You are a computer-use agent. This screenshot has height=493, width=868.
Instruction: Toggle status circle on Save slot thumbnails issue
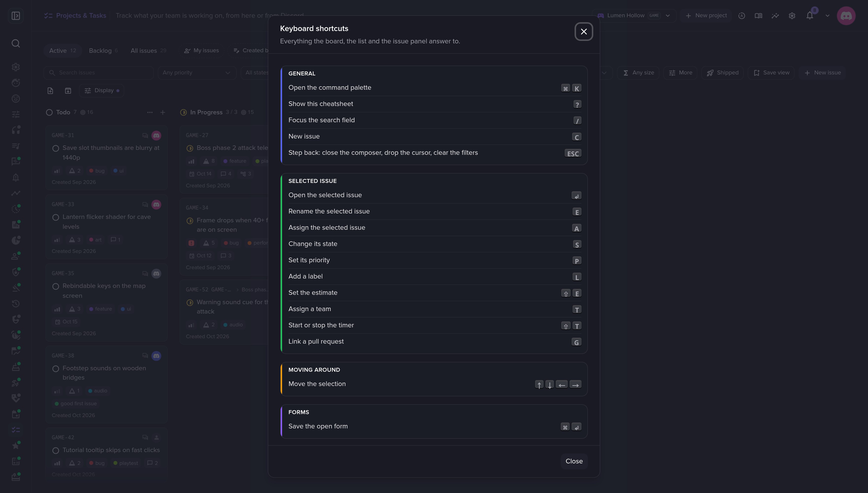pyautogui.click(x=56, y=148)
